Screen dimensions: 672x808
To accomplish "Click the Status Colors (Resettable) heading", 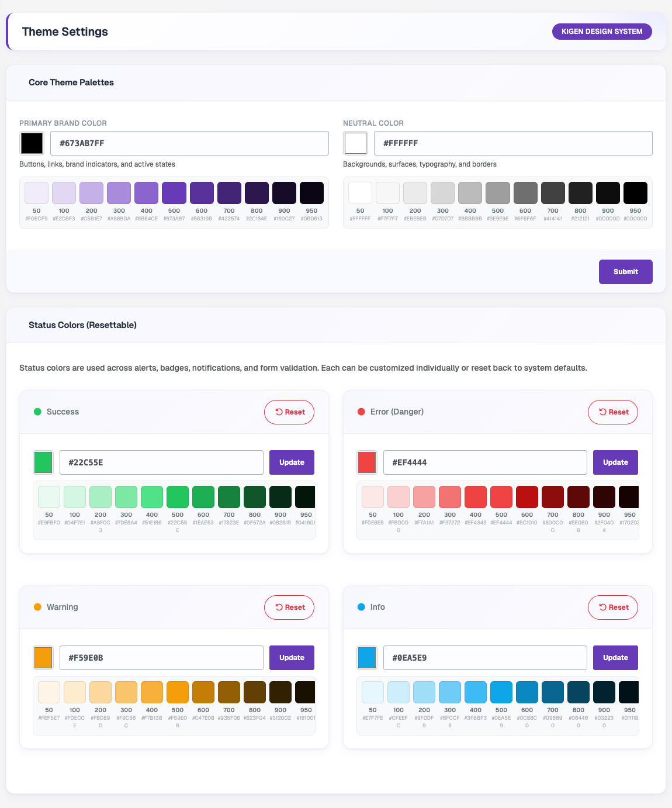I will (82, 325).
